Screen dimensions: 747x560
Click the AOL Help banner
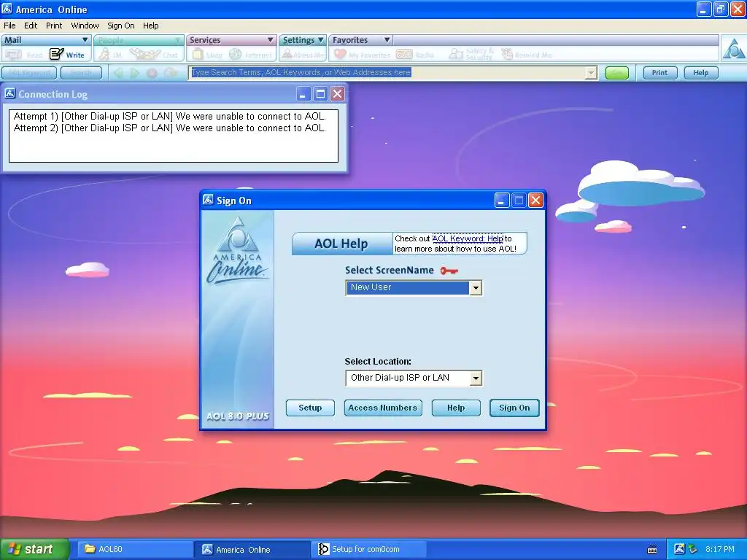point(342,244)
